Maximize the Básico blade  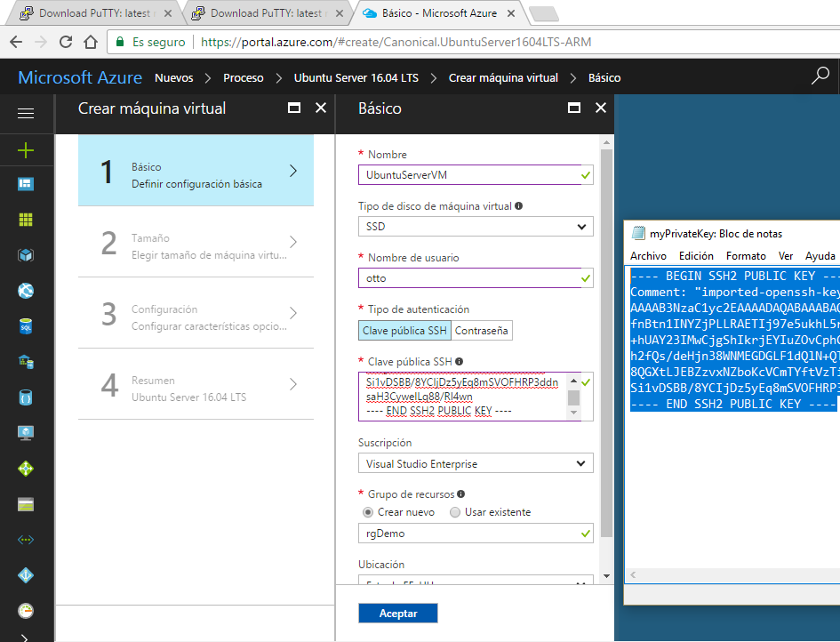coord(573,108)
